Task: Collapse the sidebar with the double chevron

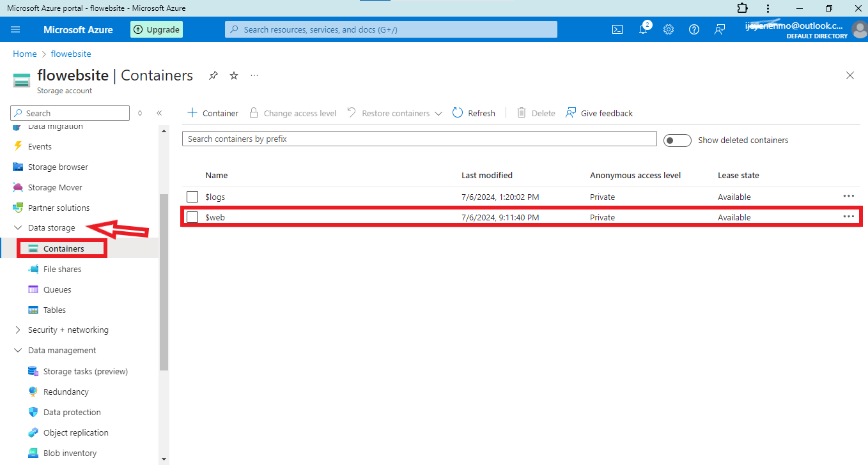Action: pyautogui.click(x=159, y=113)
